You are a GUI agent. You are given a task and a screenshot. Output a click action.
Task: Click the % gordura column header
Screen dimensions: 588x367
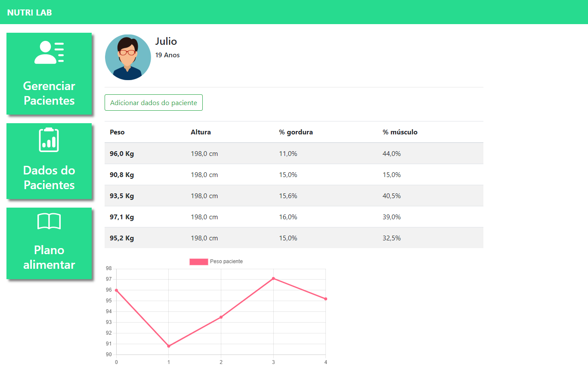point(296,132)
